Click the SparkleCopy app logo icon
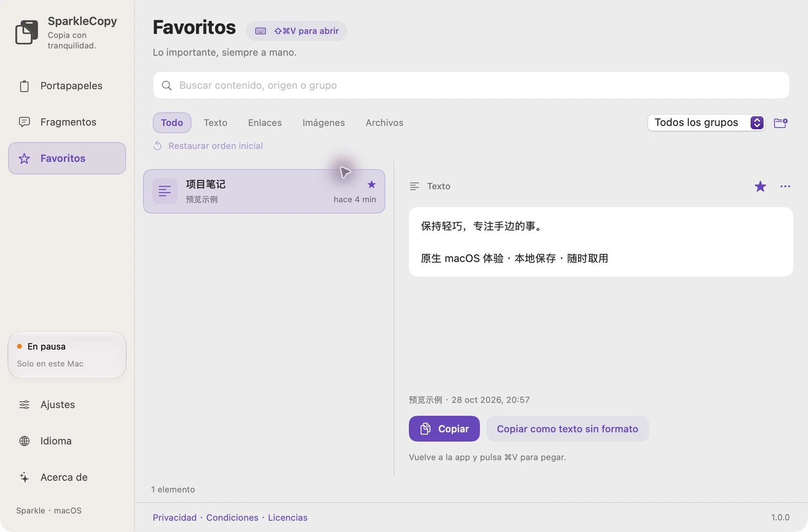The image size is (808, 532). pyautogui.click(x=27, y=32)
